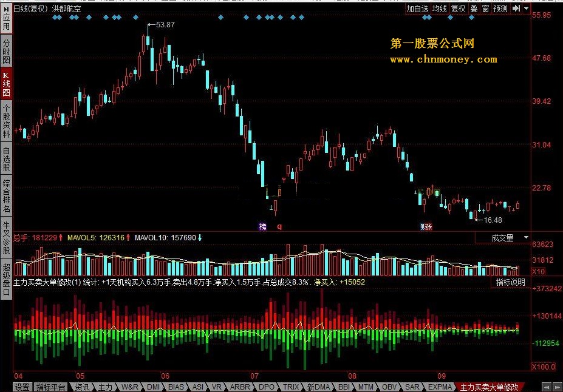Click the 窗 window button
The image size is (563, 392).
tap(485, 8)
